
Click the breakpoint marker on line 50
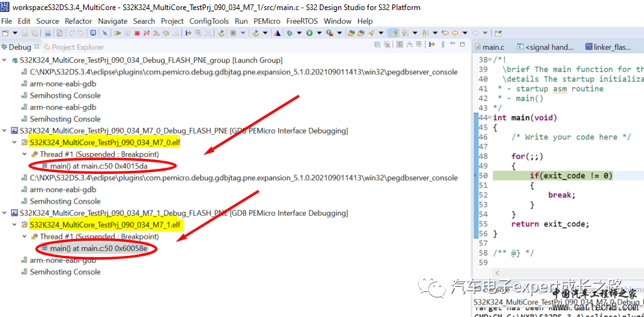(475, 176)
